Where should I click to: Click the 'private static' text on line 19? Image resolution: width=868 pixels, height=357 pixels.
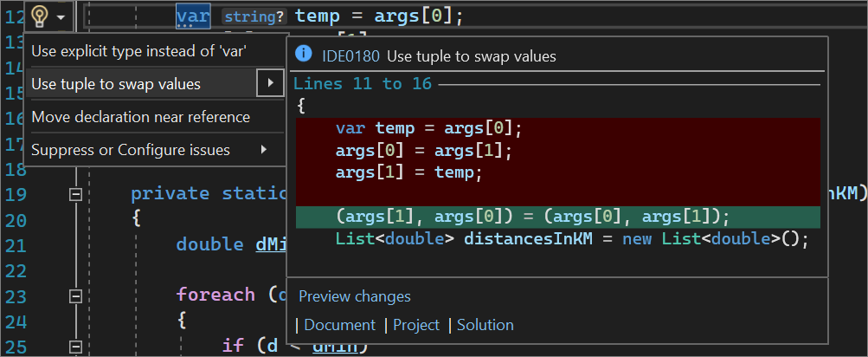209,193
